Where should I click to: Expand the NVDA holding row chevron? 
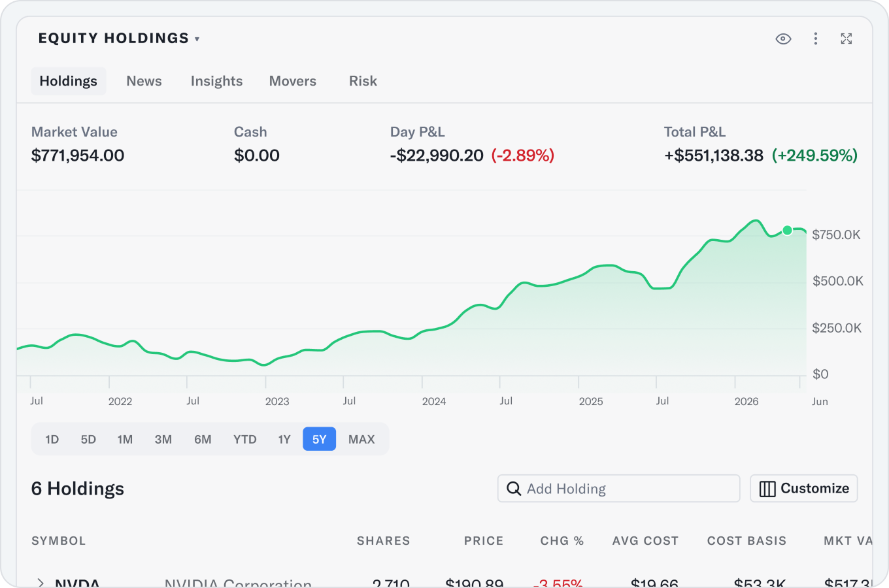tap(41, 583)
